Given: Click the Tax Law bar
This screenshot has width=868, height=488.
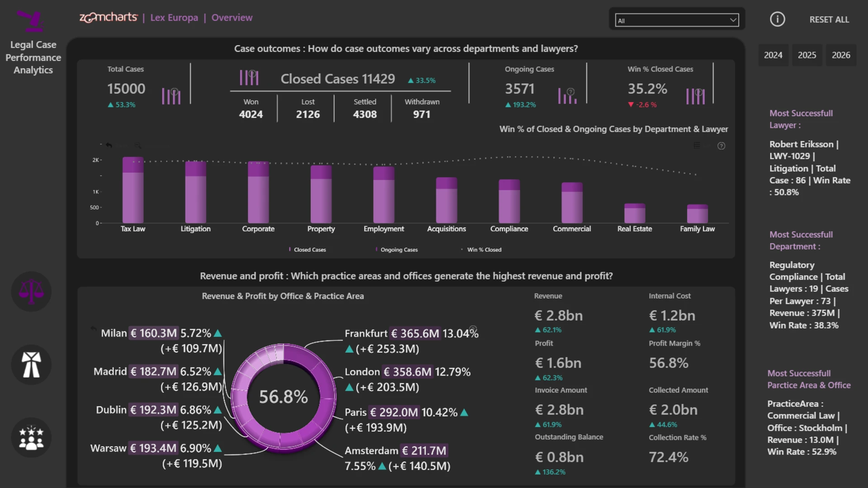Looking at the screenshot, I should click(x=133, y=190).
